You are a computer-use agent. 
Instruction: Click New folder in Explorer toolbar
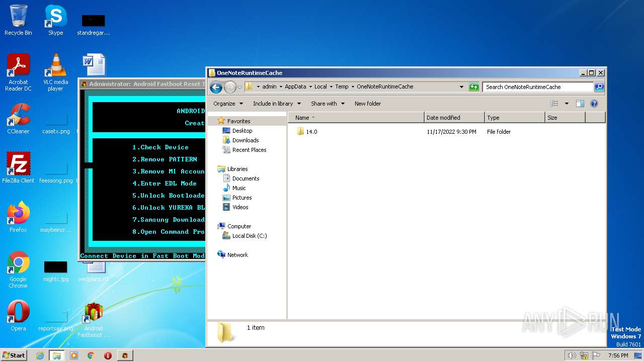[x=368, y=104]
